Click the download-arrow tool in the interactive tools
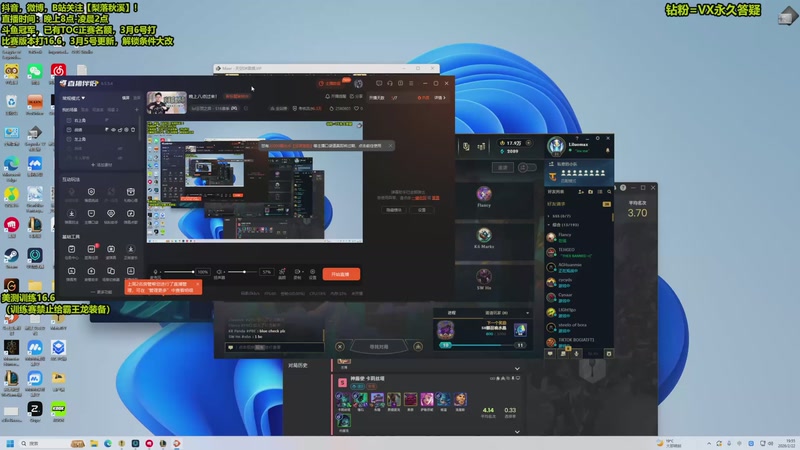800x450 pixels. click(x=71, y=216)
